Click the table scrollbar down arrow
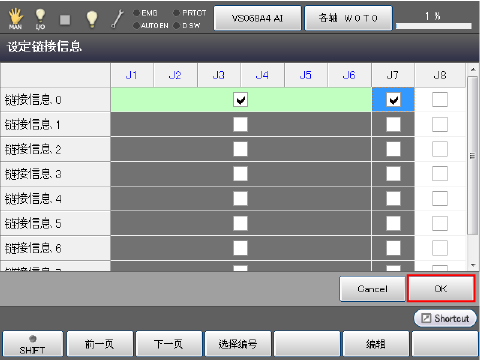This screenshot has height=360, width=480. pos(472,265)
